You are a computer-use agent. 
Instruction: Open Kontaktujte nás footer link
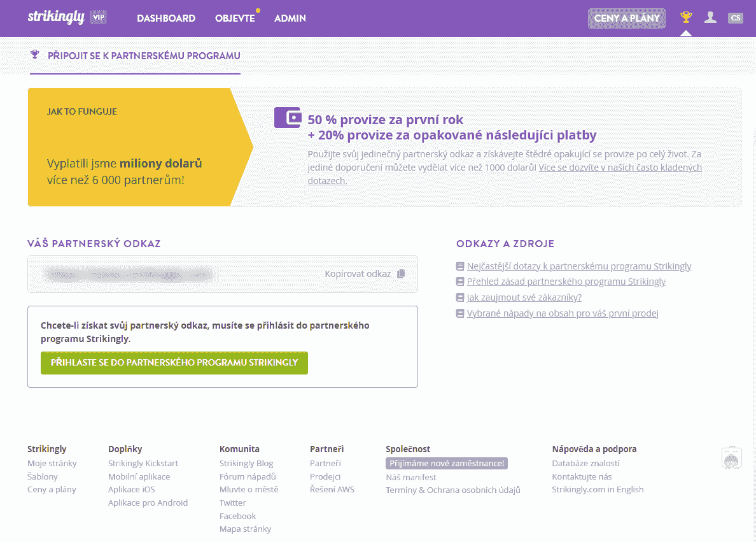[582, 476]
